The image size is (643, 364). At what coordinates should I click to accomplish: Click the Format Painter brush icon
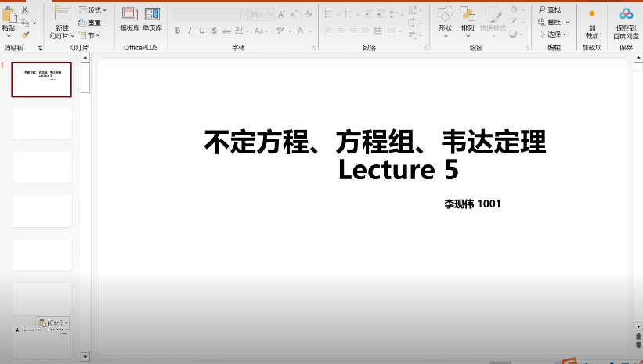[25, 34]
